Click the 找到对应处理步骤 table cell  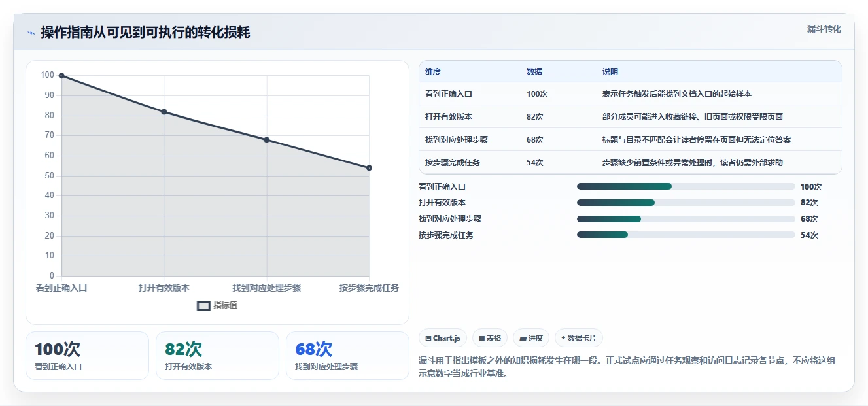tap(457, 140)
